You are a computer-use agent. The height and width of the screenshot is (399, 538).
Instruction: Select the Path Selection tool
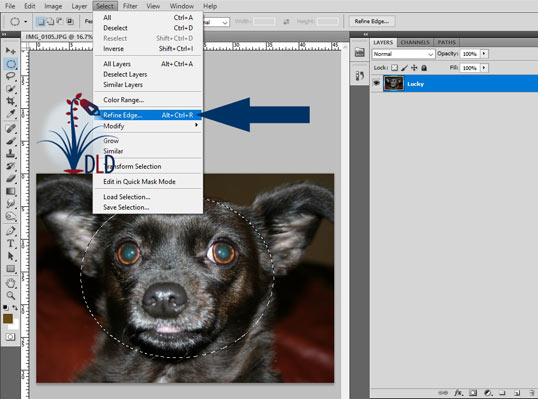pyautogui.click(x=11, y=256)
